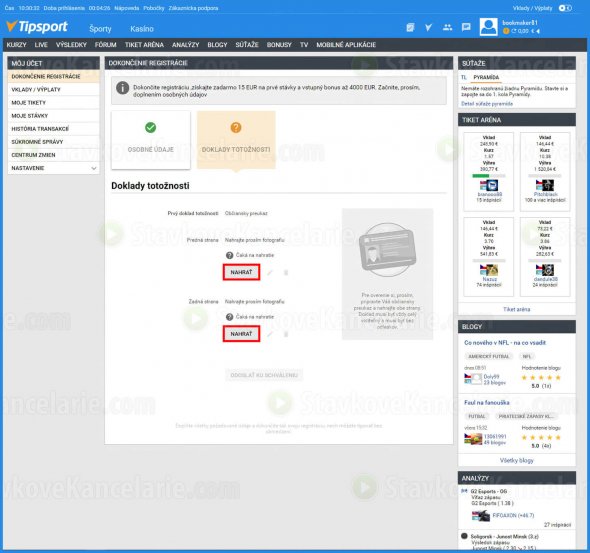Open História transakcií in sidebar
This screenshot has height=553, width=590.
pos(53,129)
